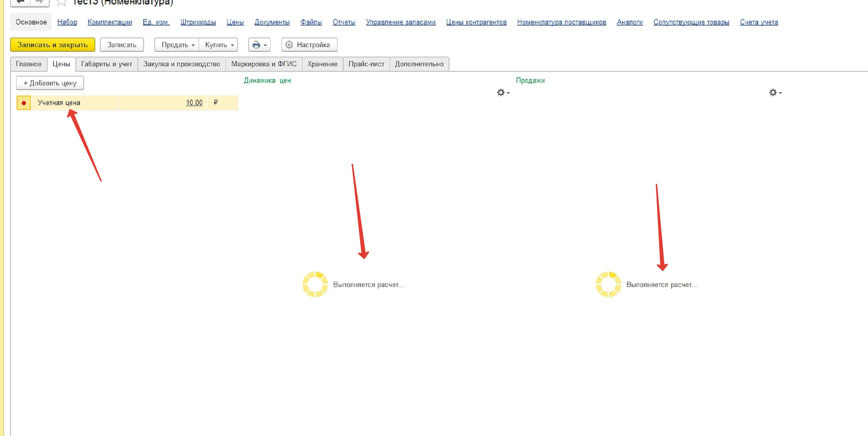Select the red radio marker for Учетная цена
Image resolution: width=868 pixels, height=436 pixels.
pos(24,103)
